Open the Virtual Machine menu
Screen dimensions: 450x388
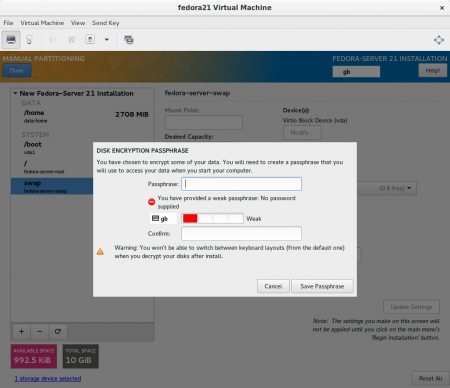tap(42, 23)
